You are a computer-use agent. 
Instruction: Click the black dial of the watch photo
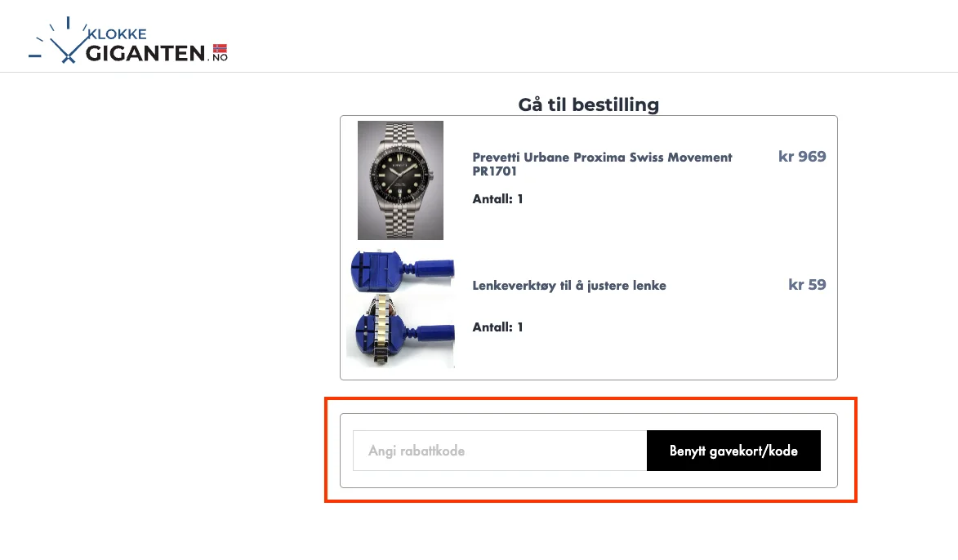pyautogui.click(x=400, y=172)
